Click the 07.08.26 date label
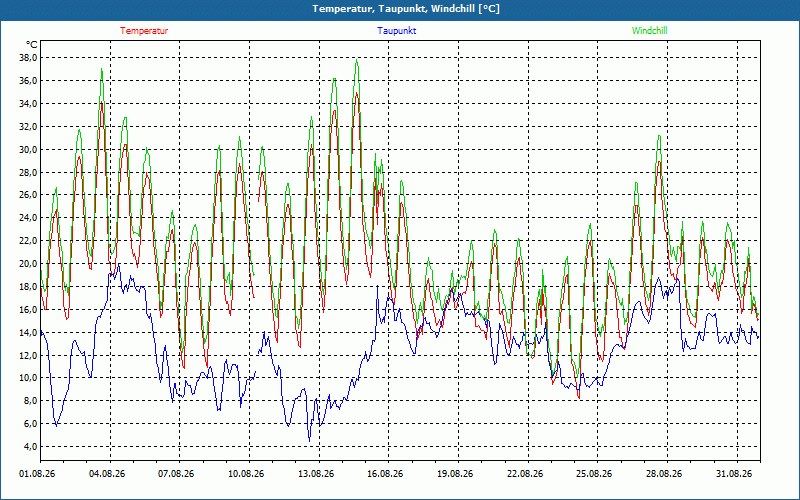Viewport: 800px width, 500px height. click(177, 474)
